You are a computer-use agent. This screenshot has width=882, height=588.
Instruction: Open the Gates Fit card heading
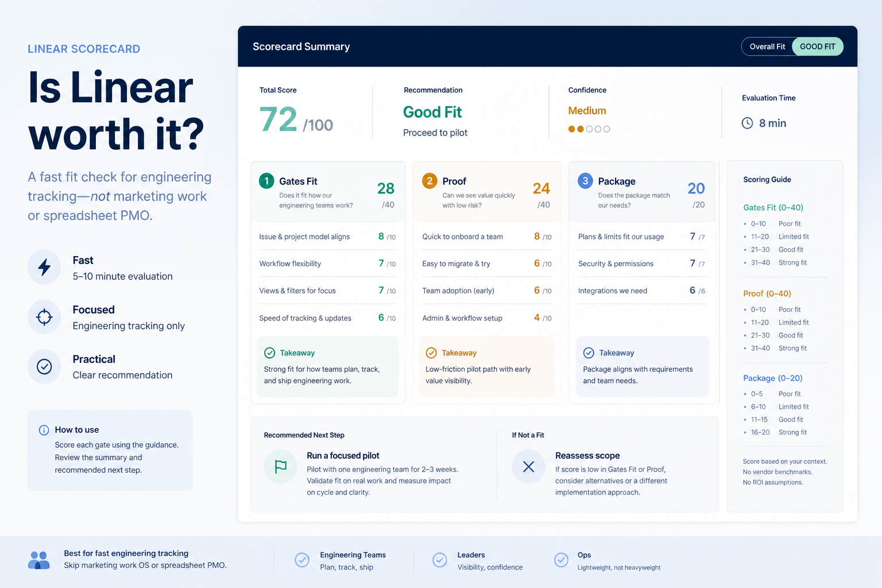tap(298, 181)
